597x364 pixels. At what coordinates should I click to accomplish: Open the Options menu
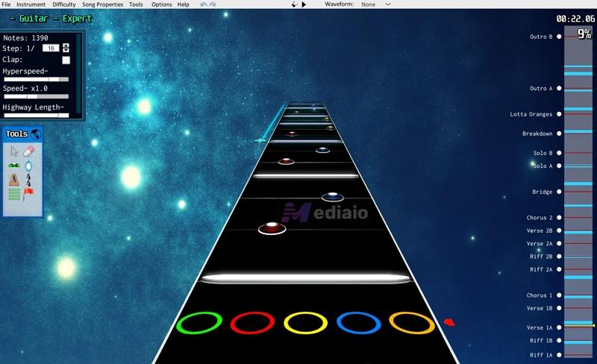click(x=161, y=4)
